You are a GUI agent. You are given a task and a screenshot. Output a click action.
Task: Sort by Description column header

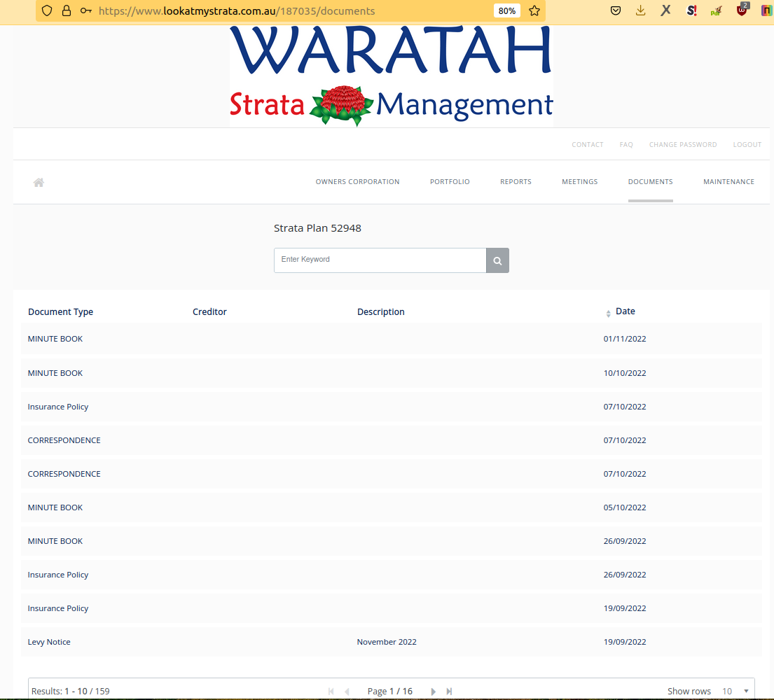click(380, 311)
